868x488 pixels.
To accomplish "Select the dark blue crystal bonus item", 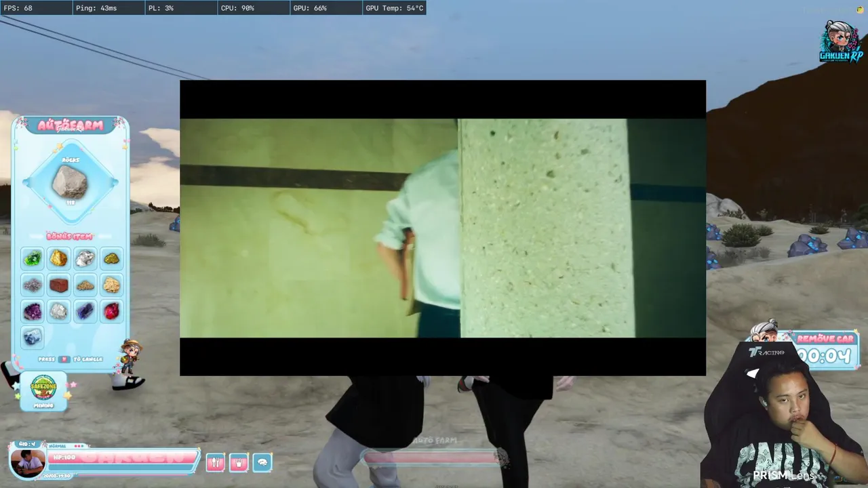I will click(x=85, y=311).
